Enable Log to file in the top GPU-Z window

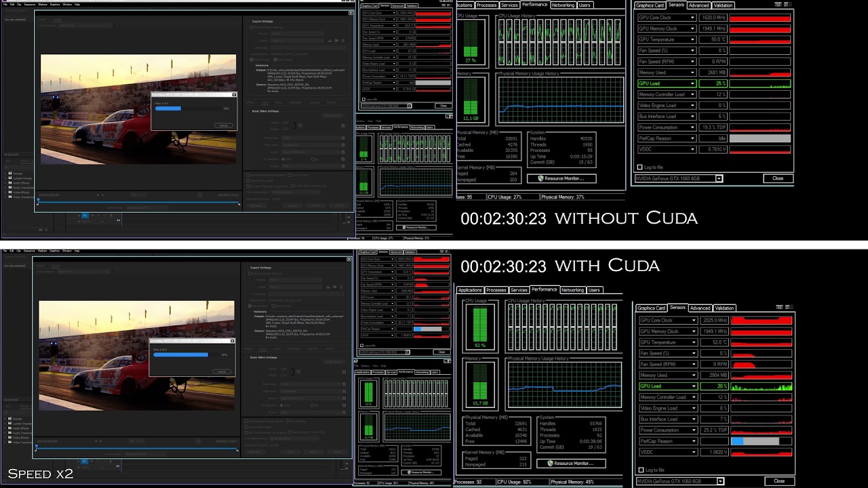click(639, 167)
